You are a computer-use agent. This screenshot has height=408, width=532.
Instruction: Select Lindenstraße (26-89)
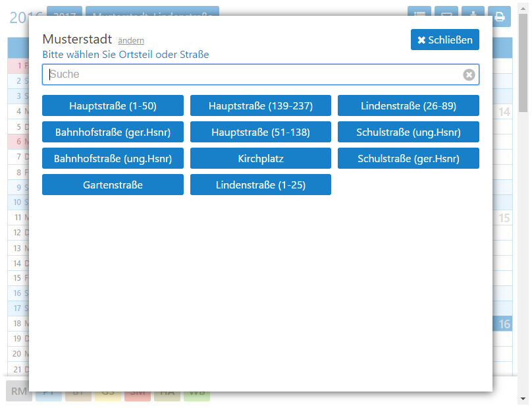point(408,105)
